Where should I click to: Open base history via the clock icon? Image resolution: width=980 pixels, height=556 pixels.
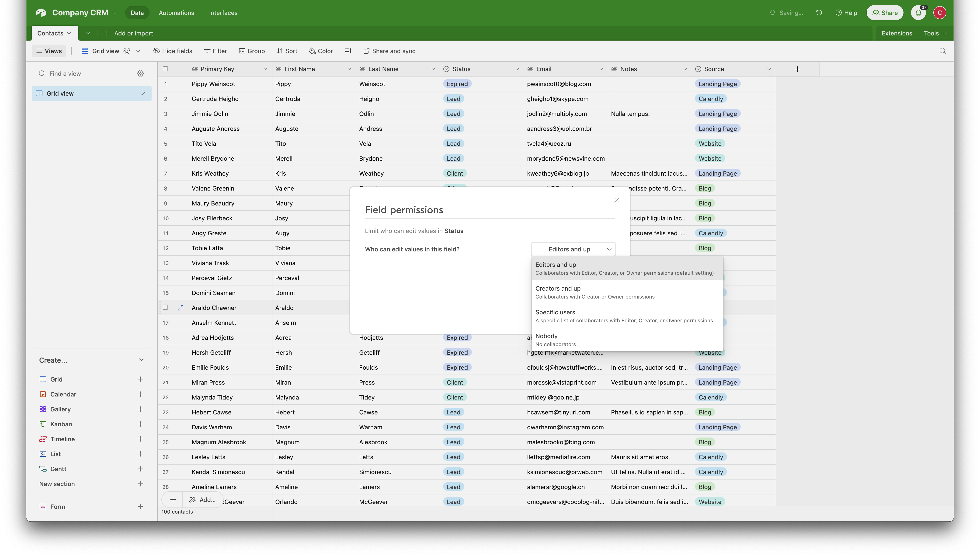point(819,12)
